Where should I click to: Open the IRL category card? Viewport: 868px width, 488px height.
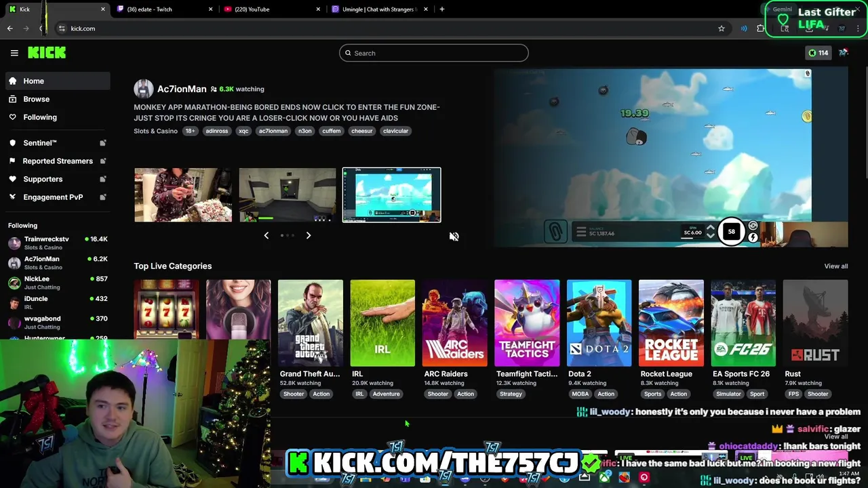coord(382,323)
